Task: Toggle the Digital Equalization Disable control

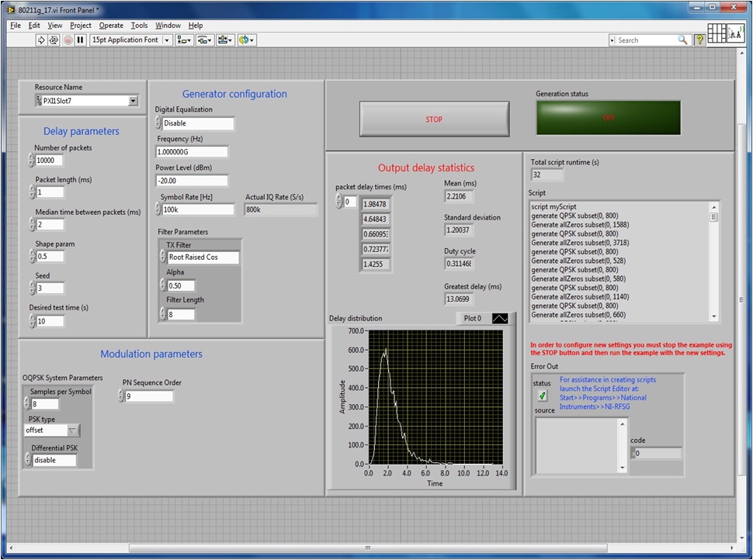Action: (196, 123)
